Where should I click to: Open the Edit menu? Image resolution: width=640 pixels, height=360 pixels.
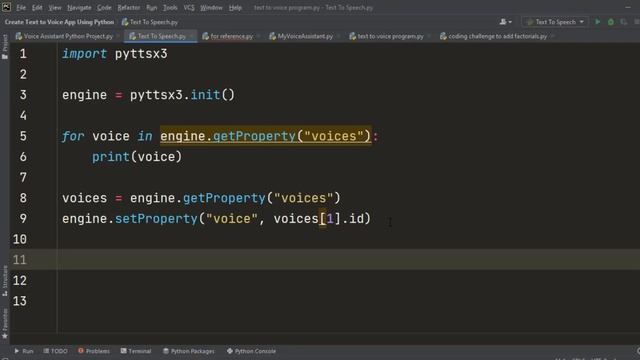37,8
